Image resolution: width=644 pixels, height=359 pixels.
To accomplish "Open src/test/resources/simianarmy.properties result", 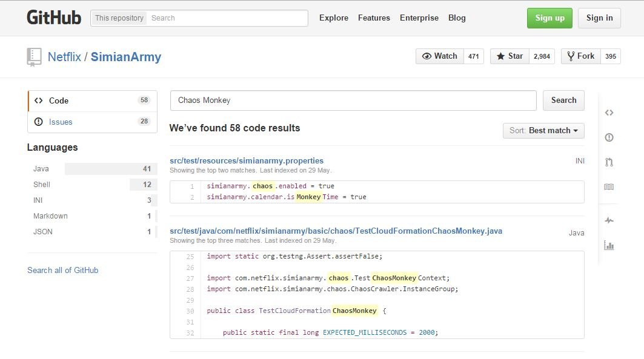I will (x=247, y=160).
